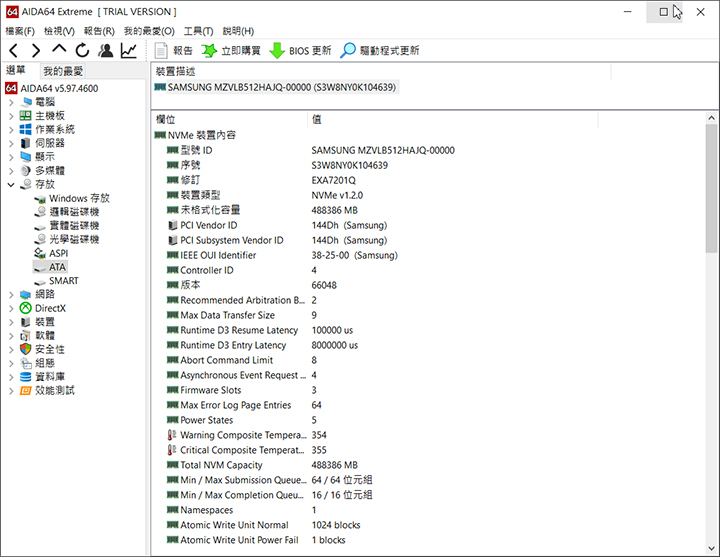Select the Firmware Slots row

click(x=242, y=390)
